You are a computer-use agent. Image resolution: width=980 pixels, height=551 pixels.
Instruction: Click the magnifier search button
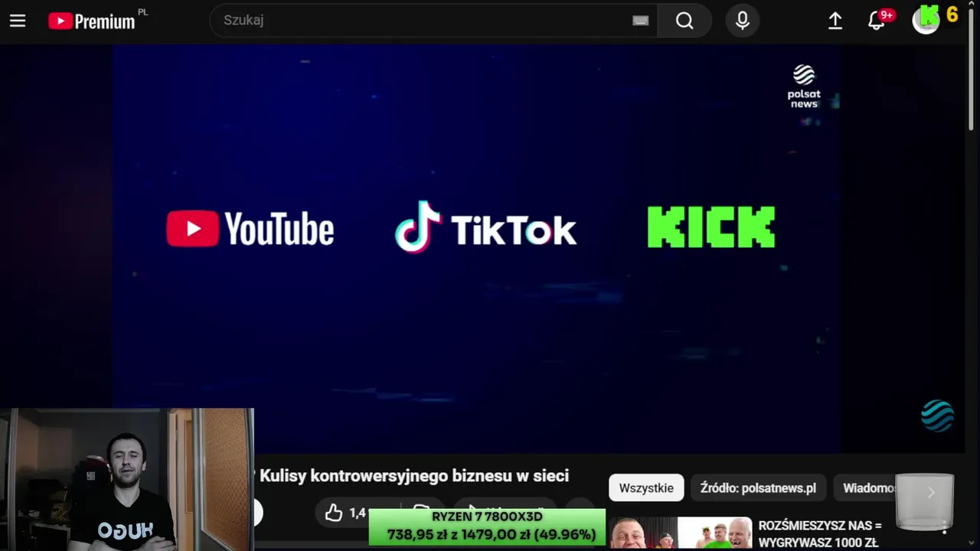tap(684, 21)
